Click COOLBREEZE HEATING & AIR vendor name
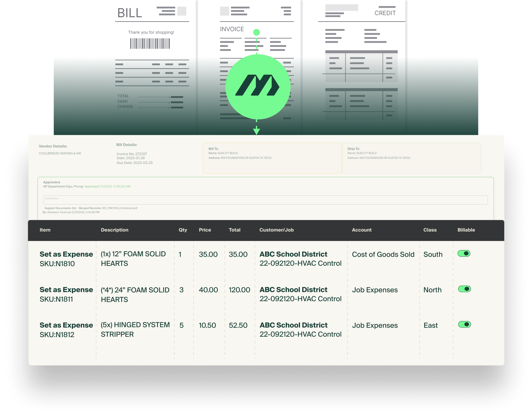Image resolution: width=532 pixels, height=416 pixels. tap(60, 154)
